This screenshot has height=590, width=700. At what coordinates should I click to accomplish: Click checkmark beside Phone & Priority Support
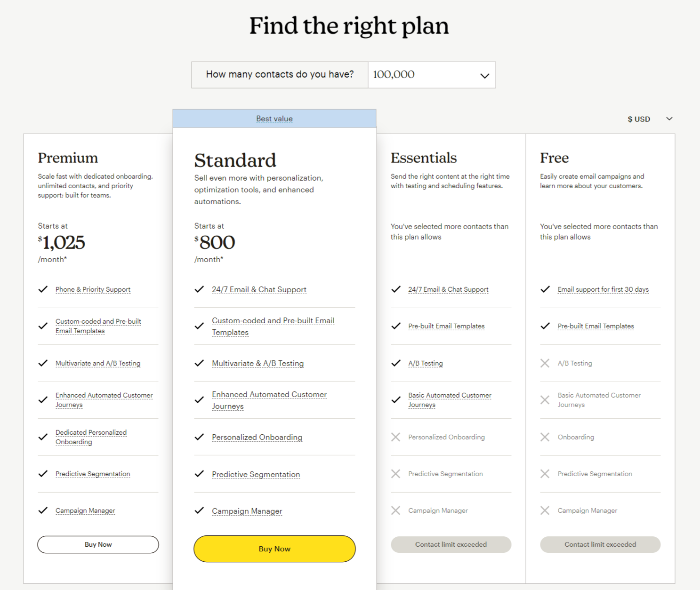(43, 289)
